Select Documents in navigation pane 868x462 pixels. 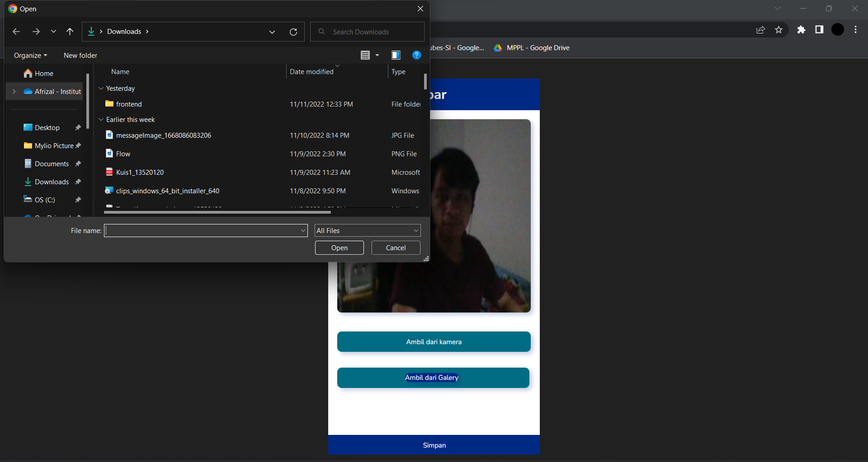pos(52,163)
